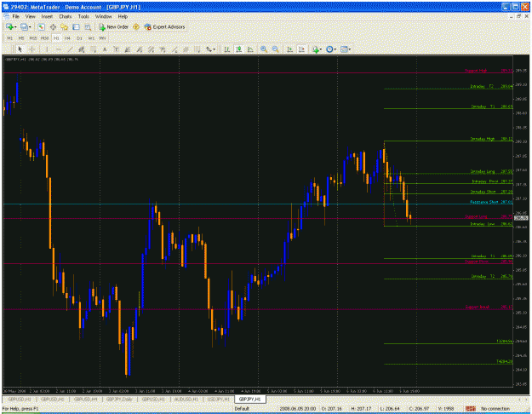Click the New Order button

click(113, 26)
